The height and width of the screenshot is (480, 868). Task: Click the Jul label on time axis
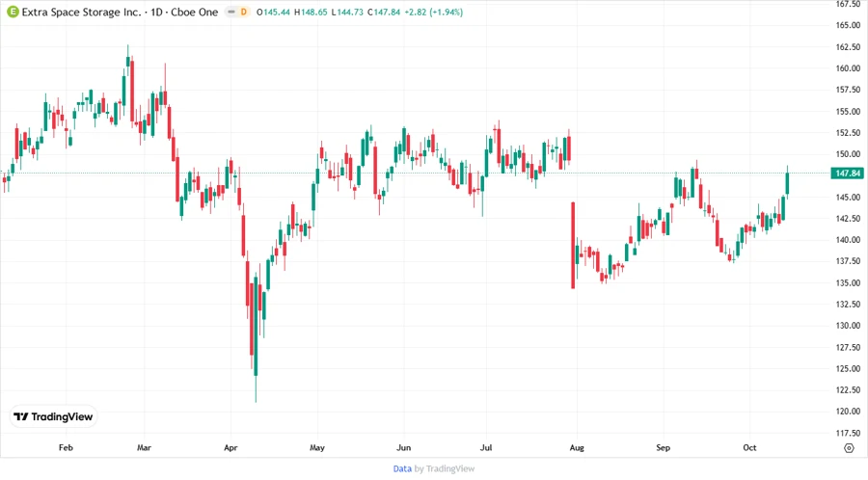[486, 447]
